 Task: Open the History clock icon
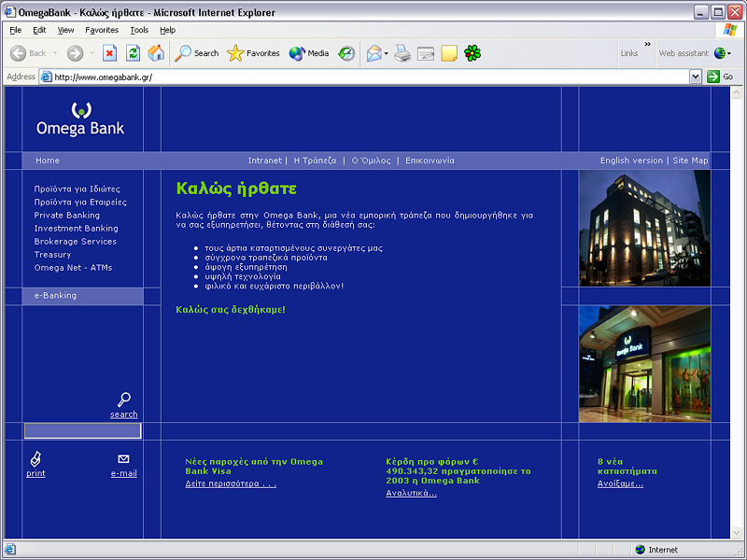pos(346,53)
